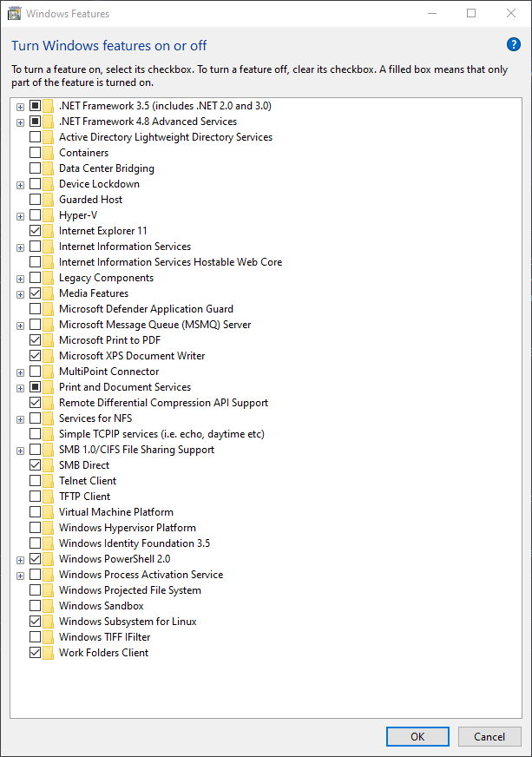Click folder icon beside Microsoft Print to PDF
Image resolution: width=532 pixels, height=757 pixels.
[48, 340]
